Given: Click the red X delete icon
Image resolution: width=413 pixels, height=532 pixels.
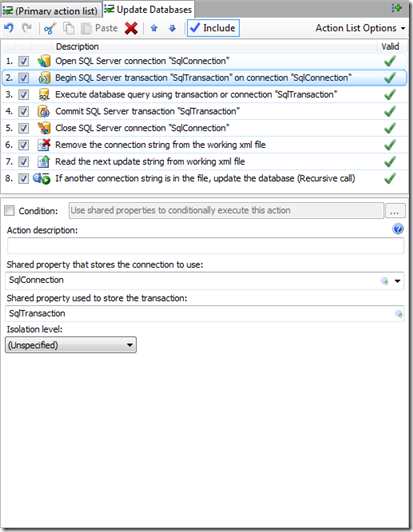Looking at the screenshot, I should pos(131,28).
